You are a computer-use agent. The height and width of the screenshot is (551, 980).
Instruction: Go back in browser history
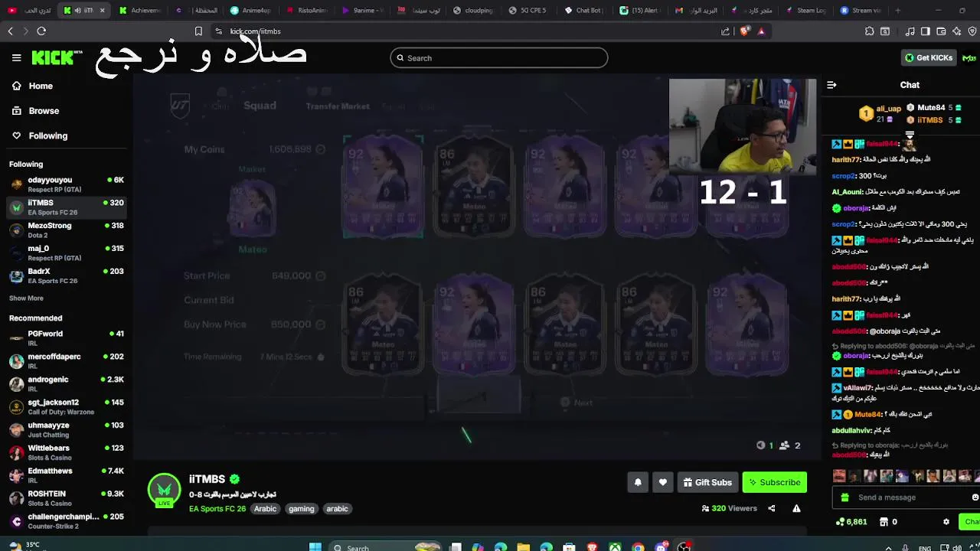click(x=10, y=31)
